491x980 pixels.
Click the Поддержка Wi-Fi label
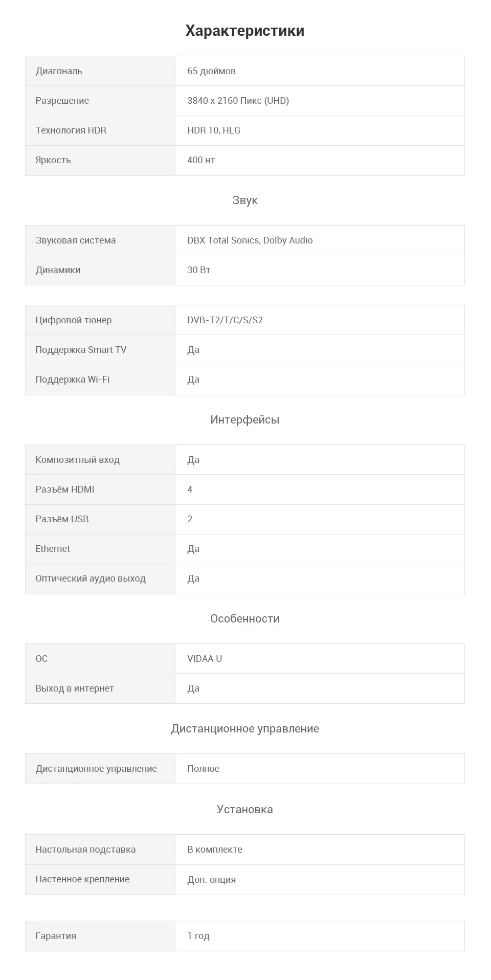pos(73,380)
